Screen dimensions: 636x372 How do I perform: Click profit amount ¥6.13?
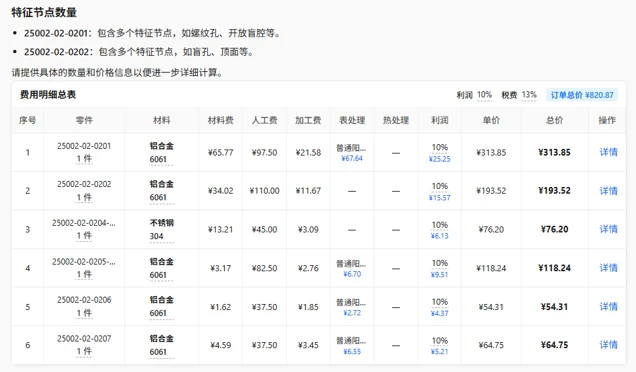[440, 236]
